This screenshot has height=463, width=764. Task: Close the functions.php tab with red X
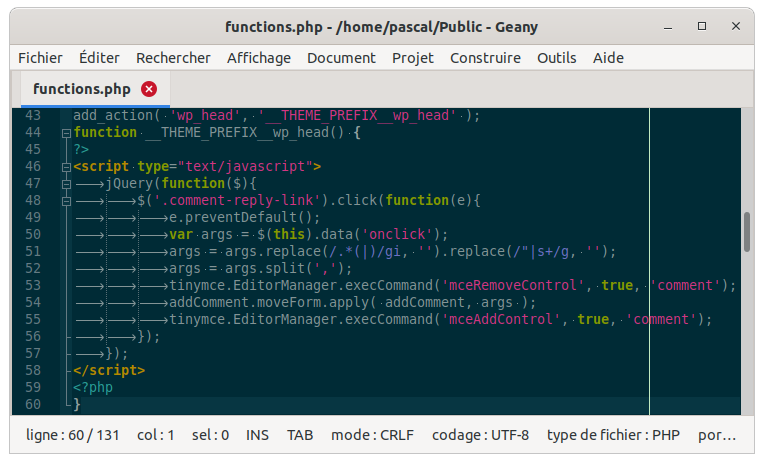(149, 89)
